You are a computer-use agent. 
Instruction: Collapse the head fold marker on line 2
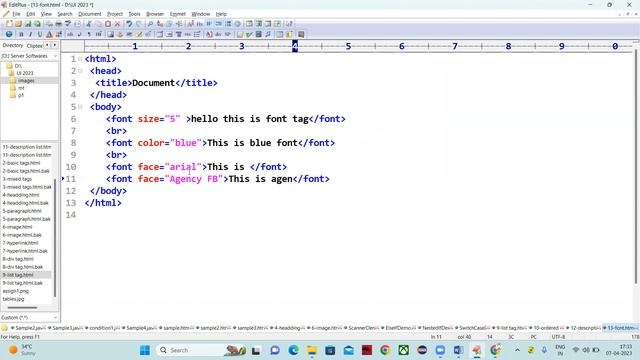[x=80, y=71]
